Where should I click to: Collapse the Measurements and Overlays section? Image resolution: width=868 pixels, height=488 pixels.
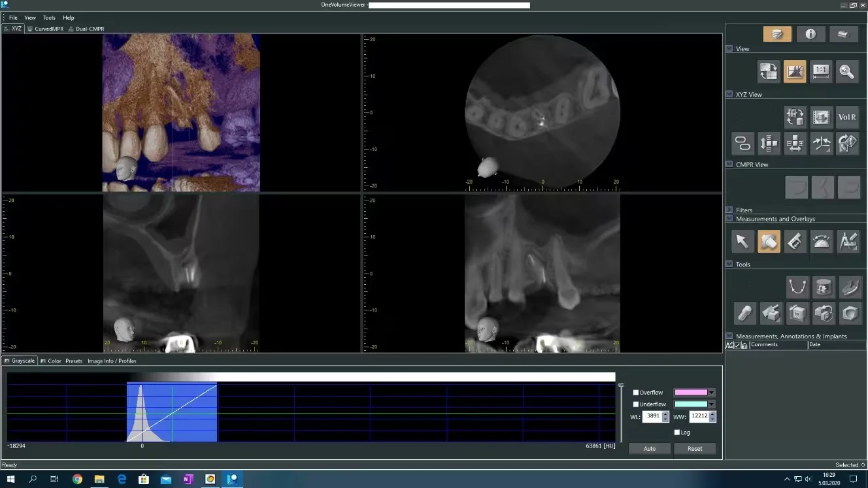(x=729, y=219)
